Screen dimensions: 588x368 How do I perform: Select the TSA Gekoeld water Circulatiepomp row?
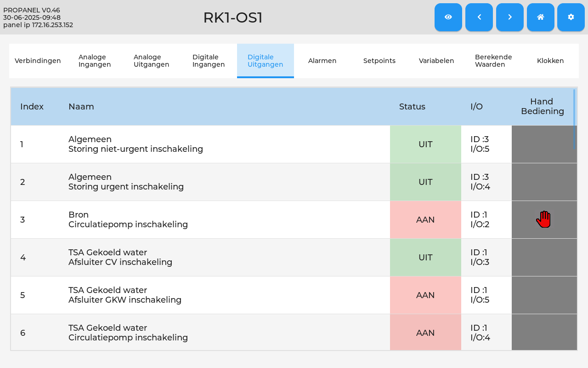[x=294, y=333]
